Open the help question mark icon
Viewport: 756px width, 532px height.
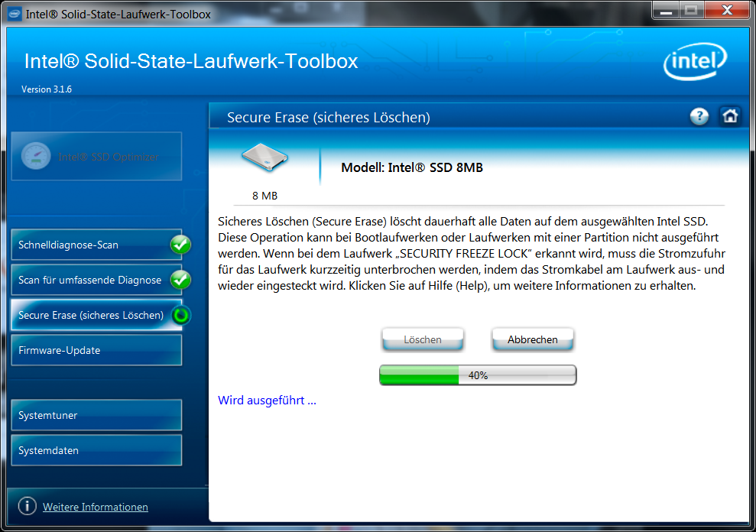point(699,116)
